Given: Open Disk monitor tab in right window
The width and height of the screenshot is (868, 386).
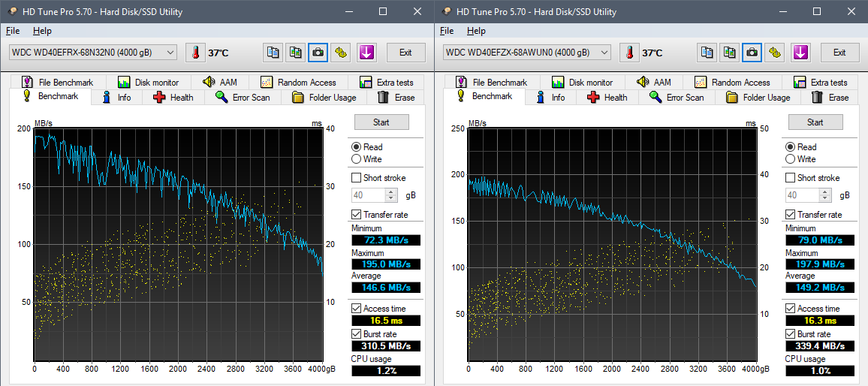Looking at the screenshot, I should click(x=583, y=82).
